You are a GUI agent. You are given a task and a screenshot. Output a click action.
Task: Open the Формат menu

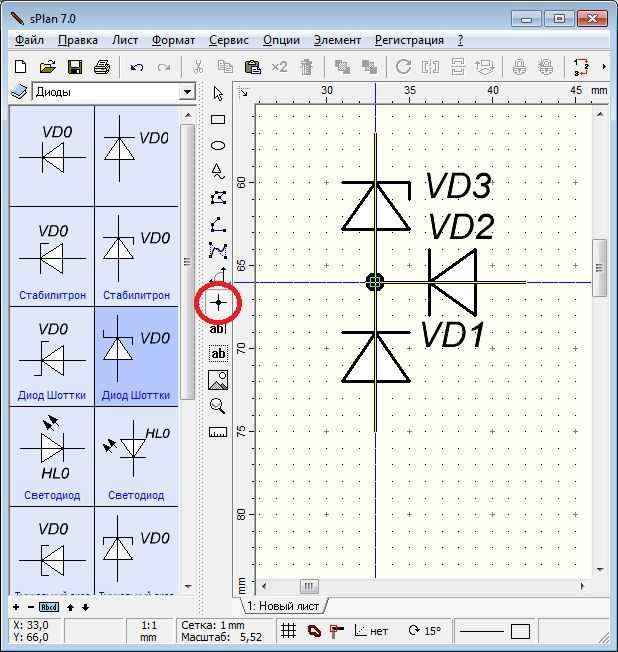(173, 40)
